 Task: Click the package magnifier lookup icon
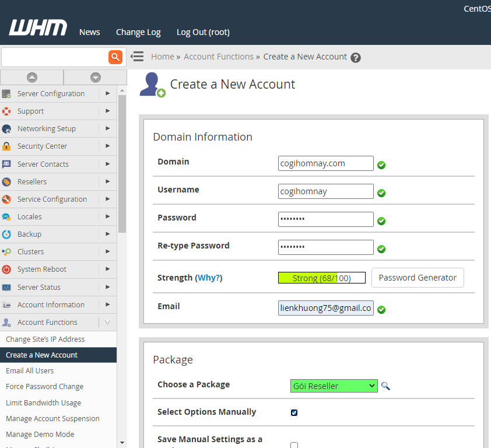385,386
